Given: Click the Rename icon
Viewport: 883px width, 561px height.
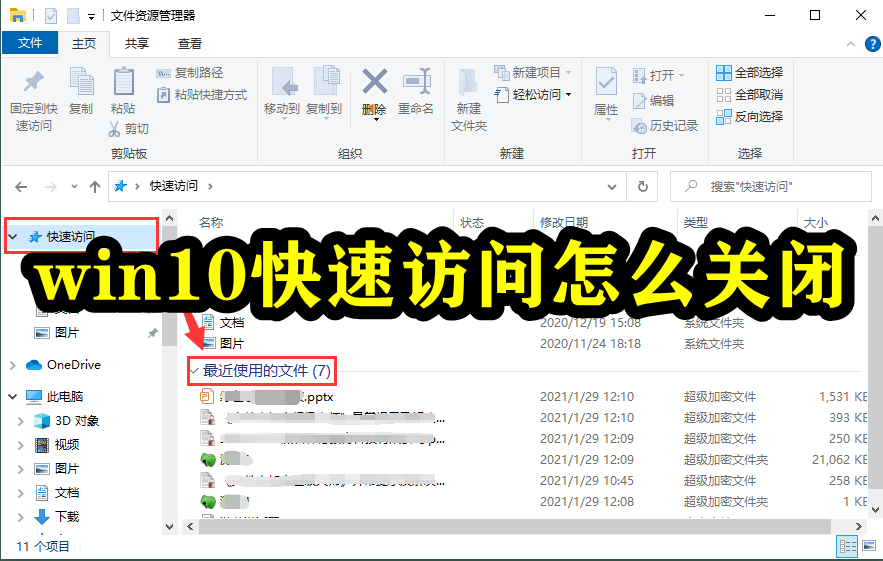Looking at the screenshot, I should point(417,82).
